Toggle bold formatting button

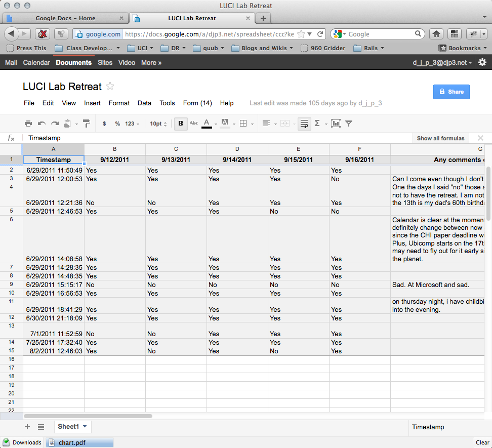tap(181, 124)
